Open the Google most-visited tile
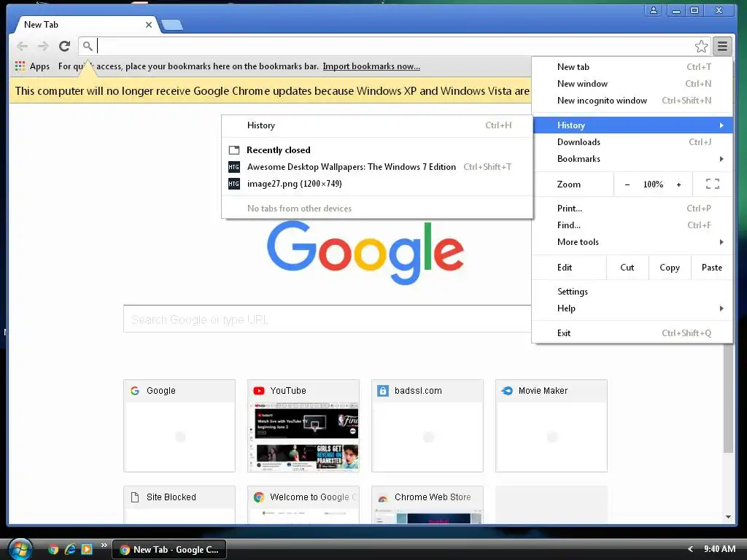Viewport: 747px width, 560px height. pos(179,426)
